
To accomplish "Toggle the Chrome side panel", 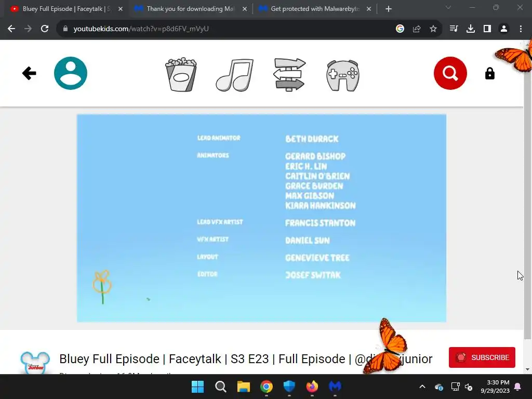I will coord(487,29).
